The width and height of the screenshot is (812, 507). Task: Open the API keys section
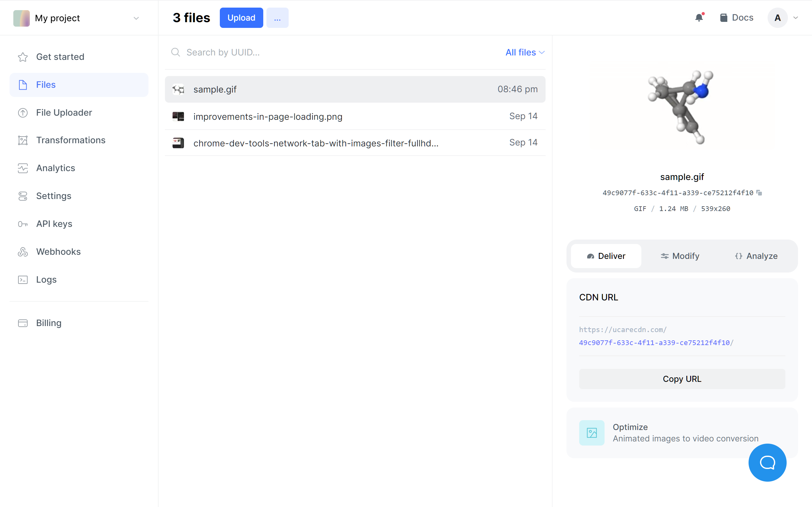point(54,224)
